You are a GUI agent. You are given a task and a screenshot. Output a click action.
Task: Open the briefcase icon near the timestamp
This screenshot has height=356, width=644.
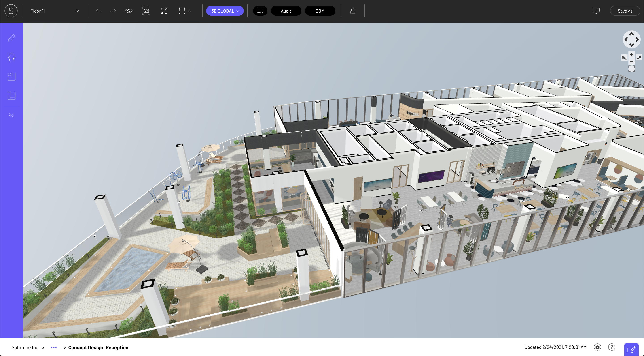597,347
